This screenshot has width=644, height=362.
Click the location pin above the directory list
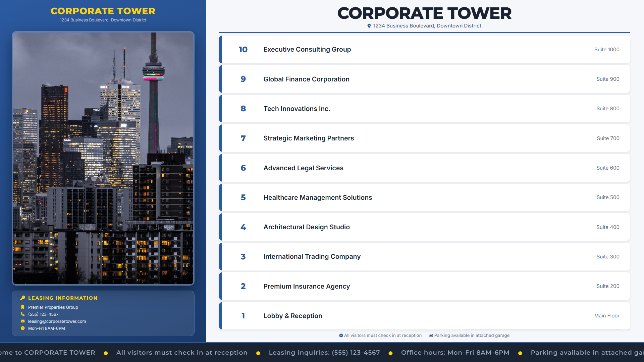(x=369, y=25)
